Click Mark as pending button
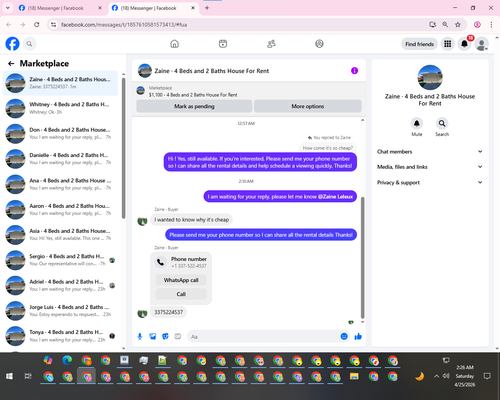 coord(194,106)
